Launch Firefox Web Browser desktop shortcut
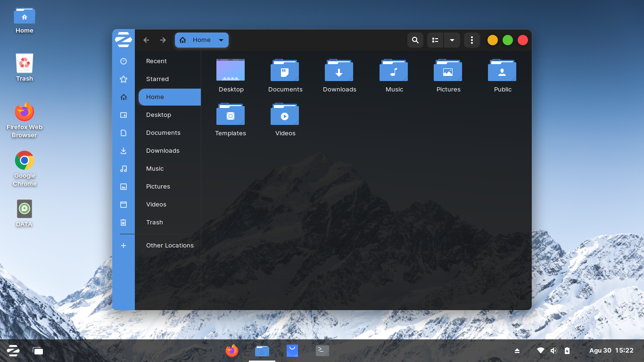The image size is (644, 362). point(25,120)
